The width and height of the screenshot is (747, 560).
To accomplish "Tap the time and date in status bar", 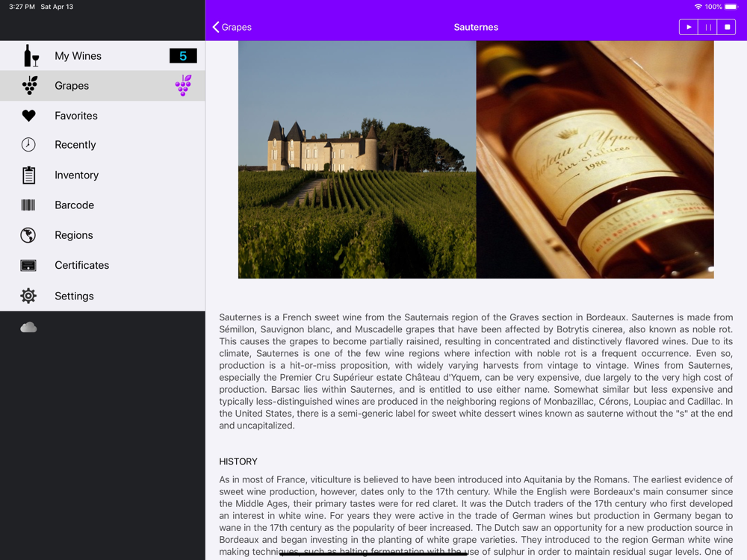I will [41, 7].
